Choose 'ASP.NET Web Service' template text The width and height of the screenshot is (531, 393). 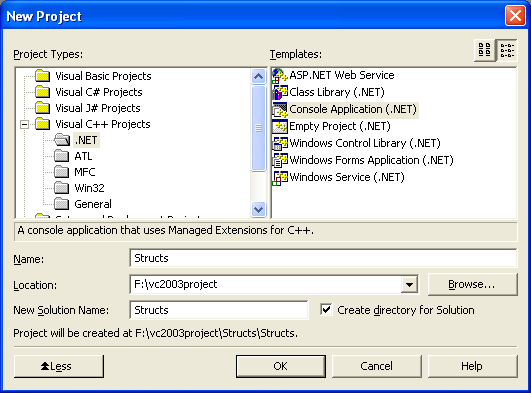click(x=342, y=75)
